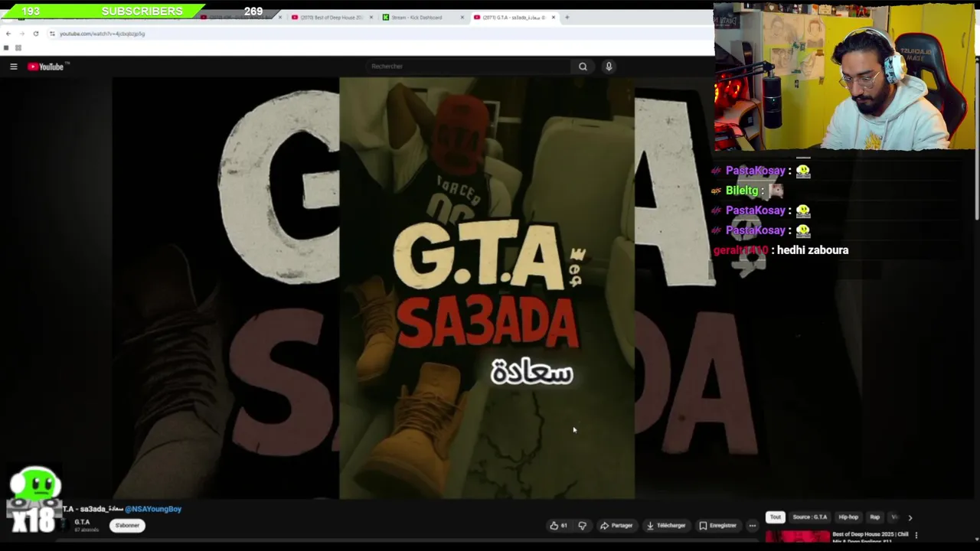The width and height of the screenshot is (980, 551).
Task: Select the Source : G.T.A chip
Action: click(x=810, y=517)
